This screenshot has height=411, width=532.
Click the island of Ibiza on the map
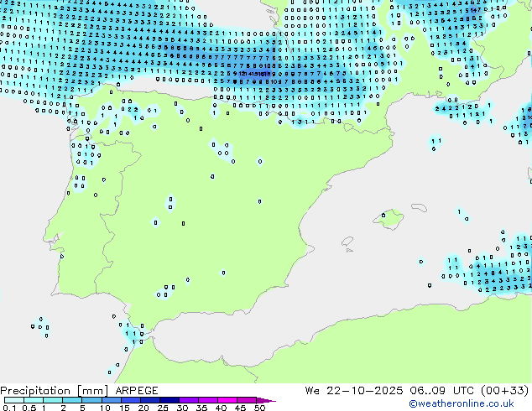pos(347,242)
